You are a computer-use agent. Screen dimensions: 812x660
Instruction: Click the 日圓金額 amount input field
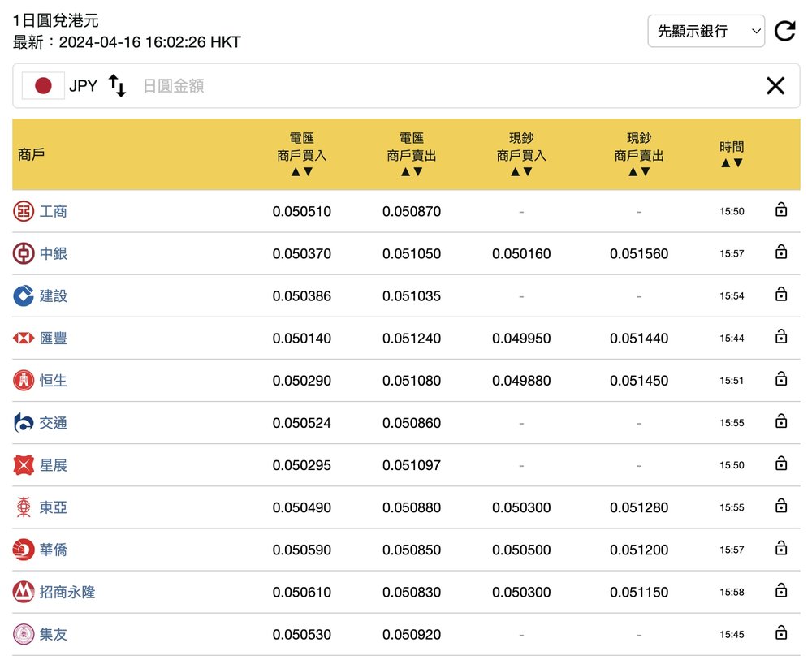pyautogui.click(x=447, y=85)
